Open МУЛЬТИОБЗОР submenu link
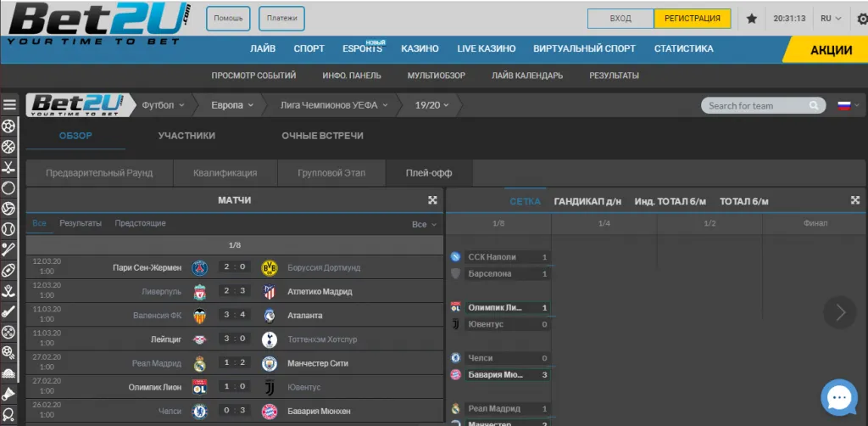The height and width of the screenshot is (426, 868). (437, 76)
